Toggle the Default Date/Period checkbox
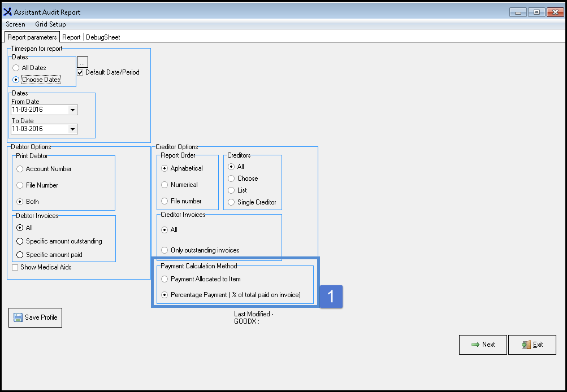Viewport: 567px width, 392px height. click(81, 72)
